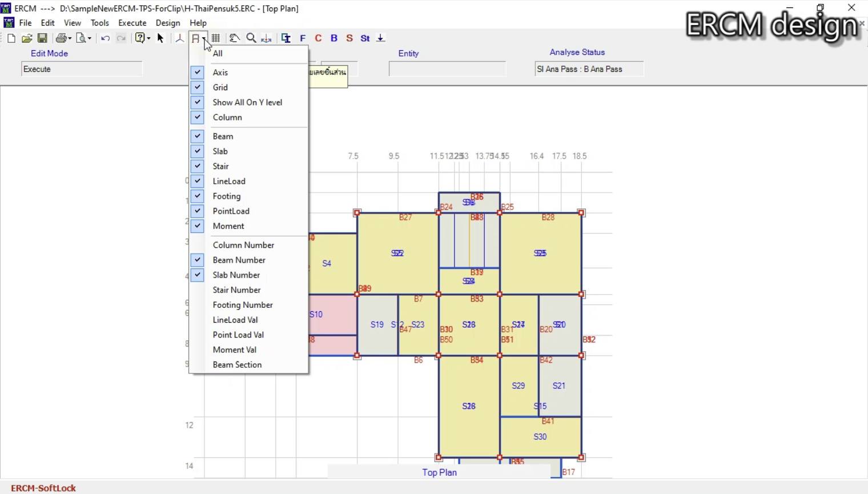868x494 pixels.
Task: Click the Analyse Status field
Action: [x=589, y=69]
